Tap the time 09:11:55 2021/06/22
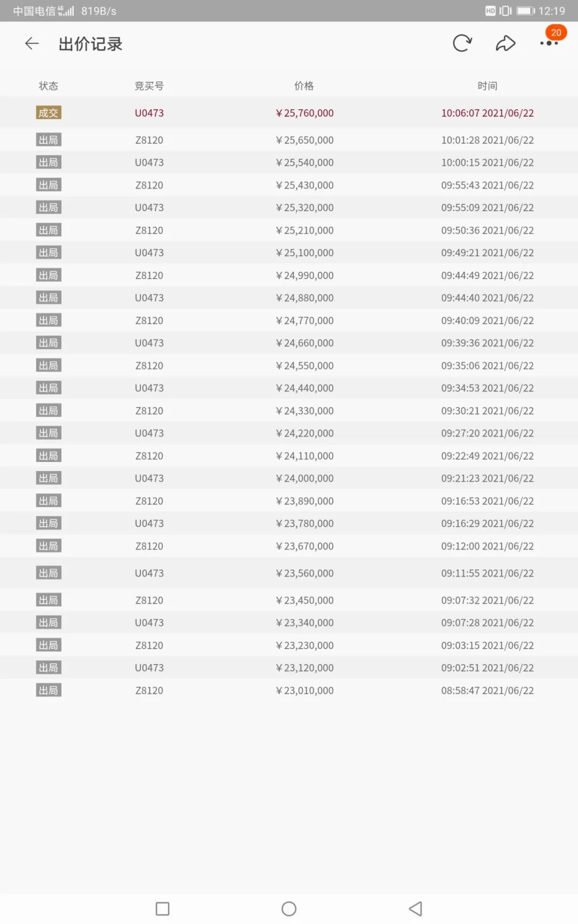This screenshot has height=924, width=578. [x=488, y=573]
